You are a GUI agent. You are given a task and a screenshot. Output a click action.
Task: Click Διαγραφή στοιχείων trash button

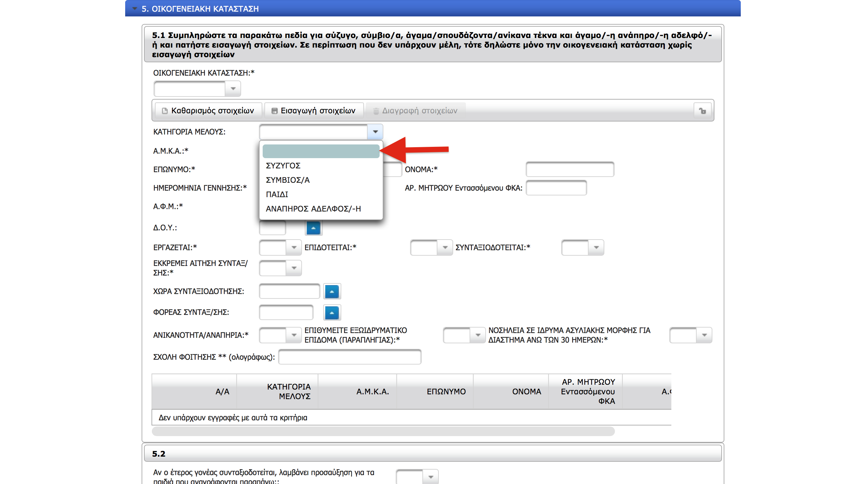point(415,111)
